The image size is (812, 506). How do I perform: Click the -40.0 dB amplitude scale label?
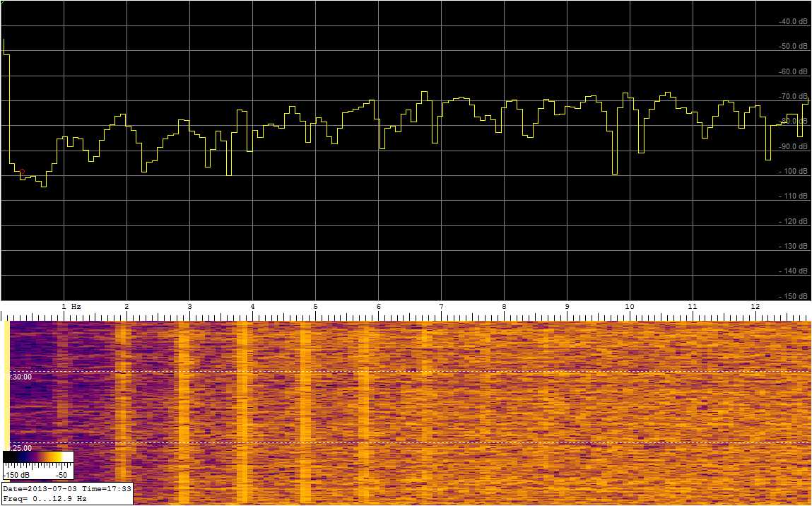tap(792, 22)
